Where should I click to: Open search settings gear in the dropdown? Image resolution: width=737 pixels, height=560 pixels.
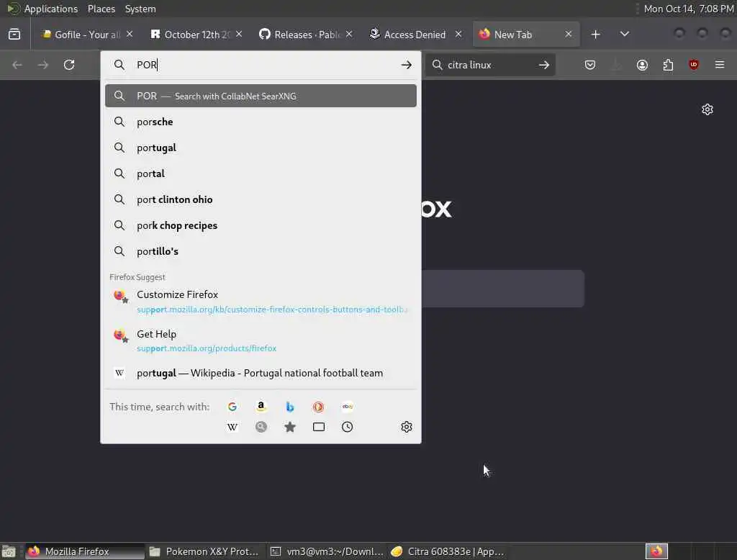coord(407,427)
